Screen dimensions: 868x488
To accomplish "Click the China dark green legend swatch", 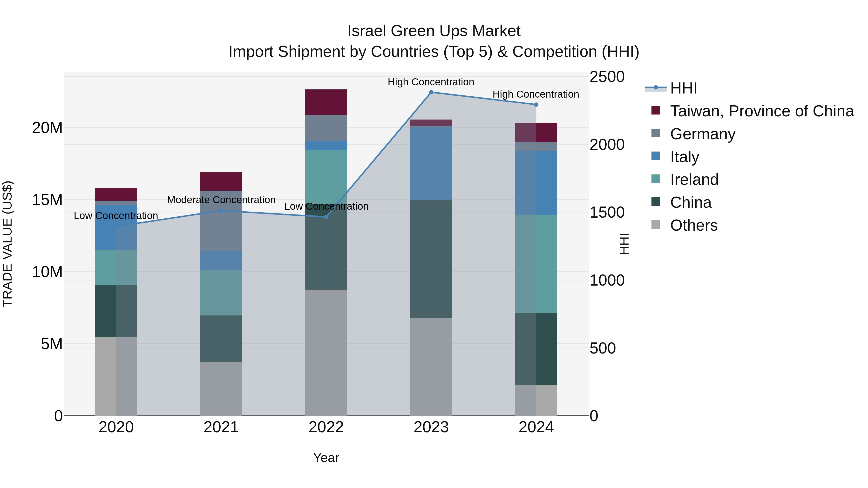I will pos(656,202).
